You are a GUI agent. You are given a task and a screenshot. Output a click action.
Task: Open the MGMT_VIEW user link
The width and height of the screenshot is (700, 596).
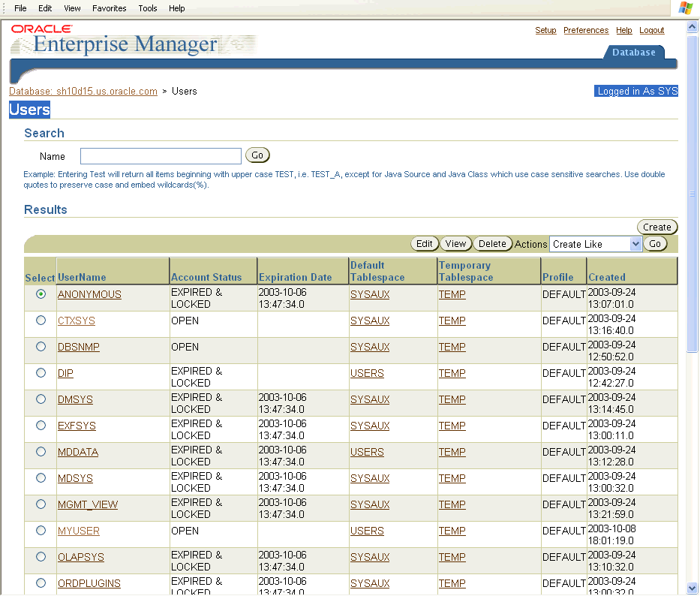[88, 504]
